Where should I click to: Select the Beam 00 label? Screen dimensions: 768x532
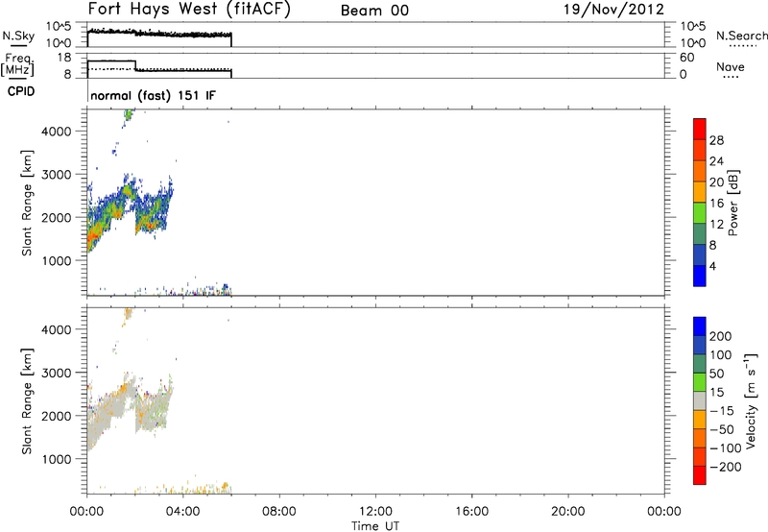tap(374, 11)
